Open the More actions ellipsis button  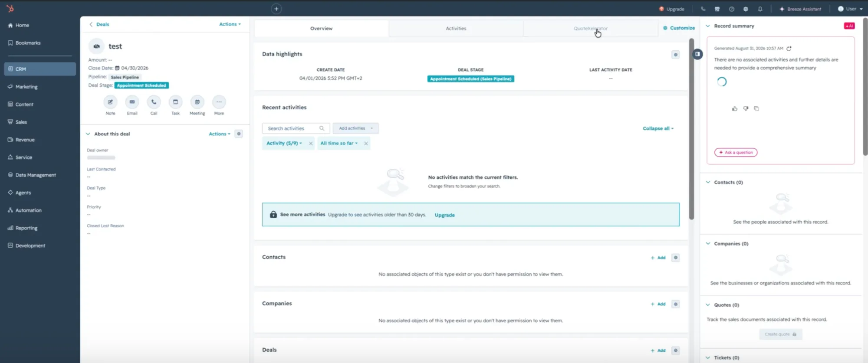[219, 102]
